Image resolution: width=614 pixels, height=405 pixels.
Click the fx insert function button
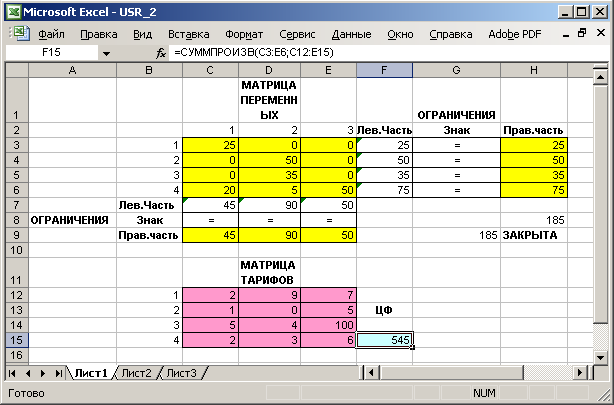click(x=161, y=52)
